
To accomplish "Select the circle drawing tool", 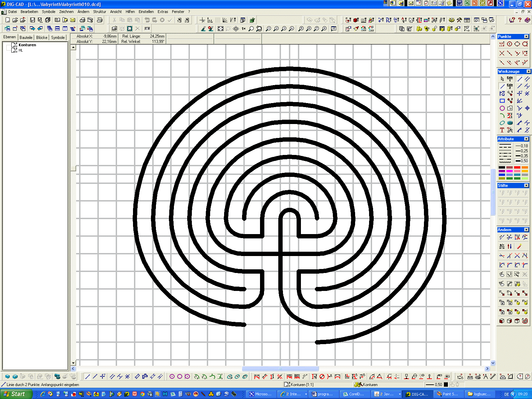I will coord(502,108).
